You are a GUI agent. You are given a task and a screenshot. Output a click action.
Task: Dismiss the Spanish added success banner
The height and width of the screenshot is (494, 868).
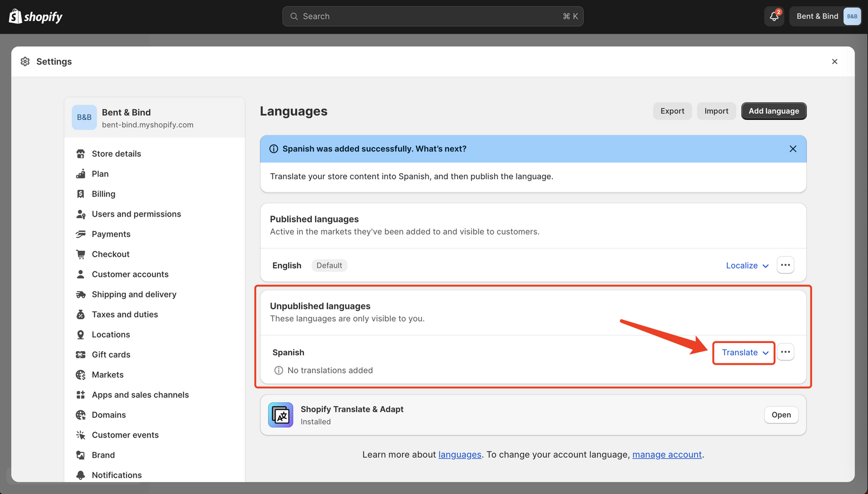click(x=793, y=149)
